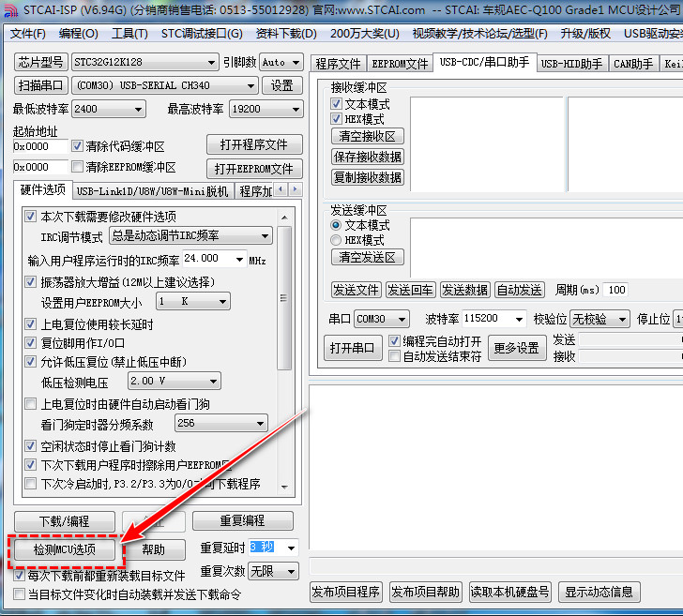The height and width of the screenshot is (616, 683).
Task: Switch to the CAN助手 tab
Action: point(633,64)
